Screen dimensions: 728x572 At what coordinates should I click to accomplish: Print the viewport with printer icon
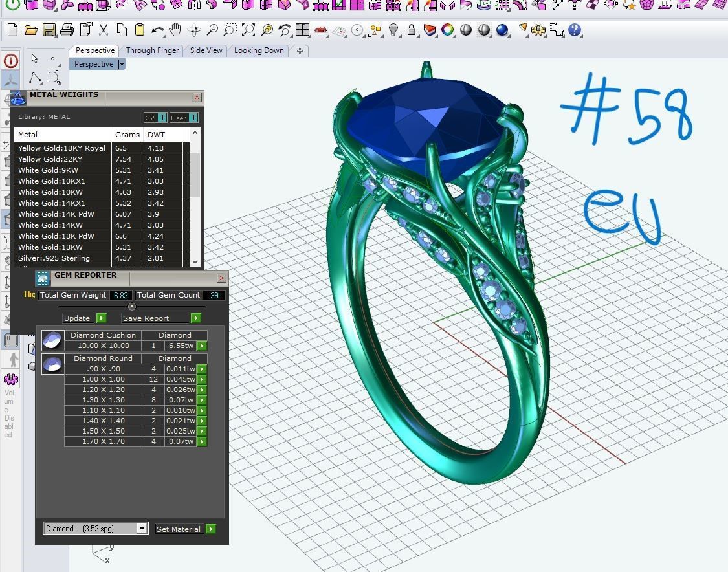[67, 30]
